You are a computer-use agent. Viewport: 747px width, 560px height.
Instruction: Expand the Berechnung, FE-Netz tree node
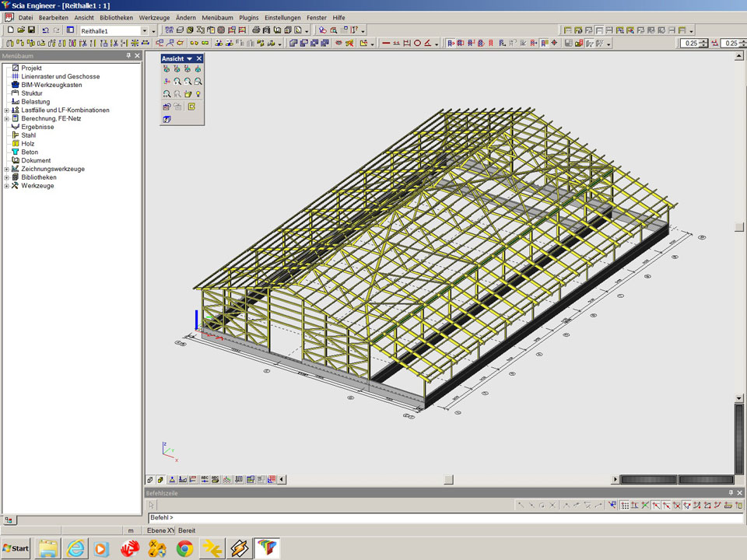tap(6, 119)
